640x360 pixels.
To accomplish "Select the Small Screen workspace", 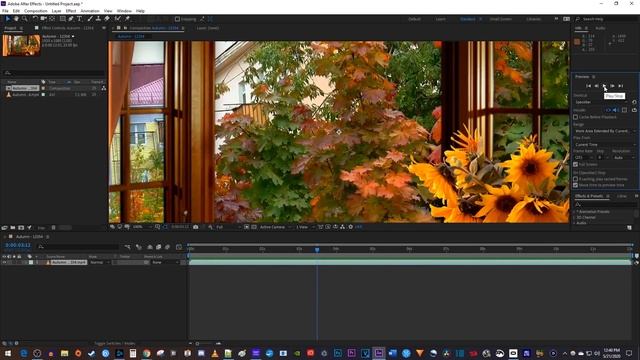I will coord(501,19).
